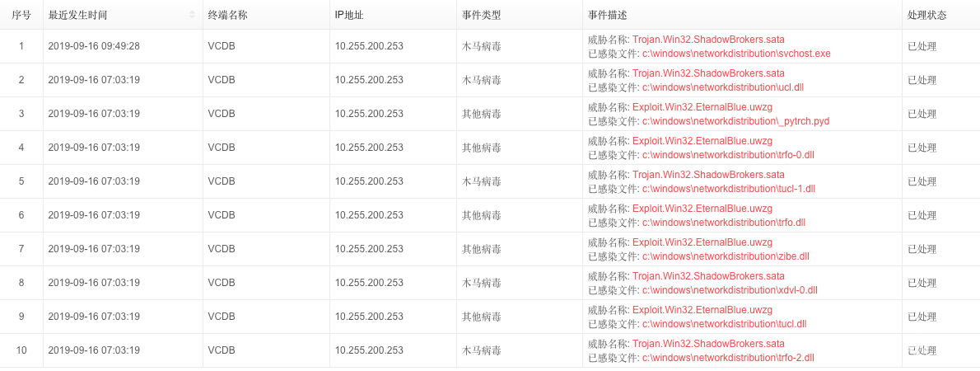Image resolution: width=980 pixels, height=371 pixels.
Task: Click the ucl.dll infected file path
Action: 716,87
